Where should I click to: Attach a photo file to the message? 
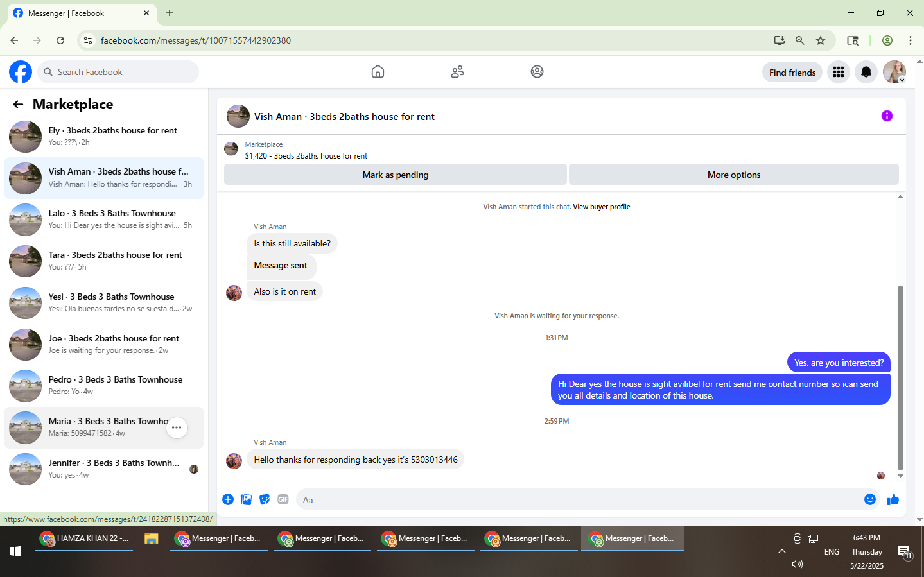246,499
